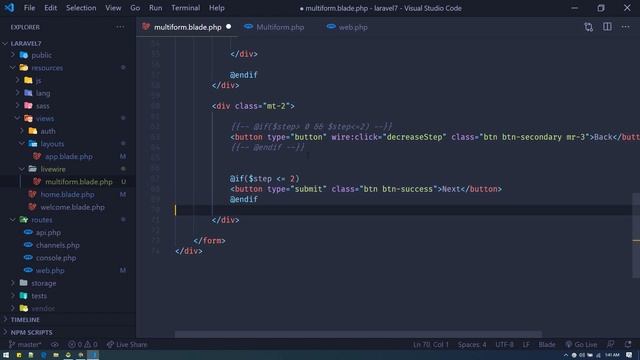Open problems view from errors and warnings count
Image resolution: width=640 pixels, height=360 pixels.
[x=83, y=344]
